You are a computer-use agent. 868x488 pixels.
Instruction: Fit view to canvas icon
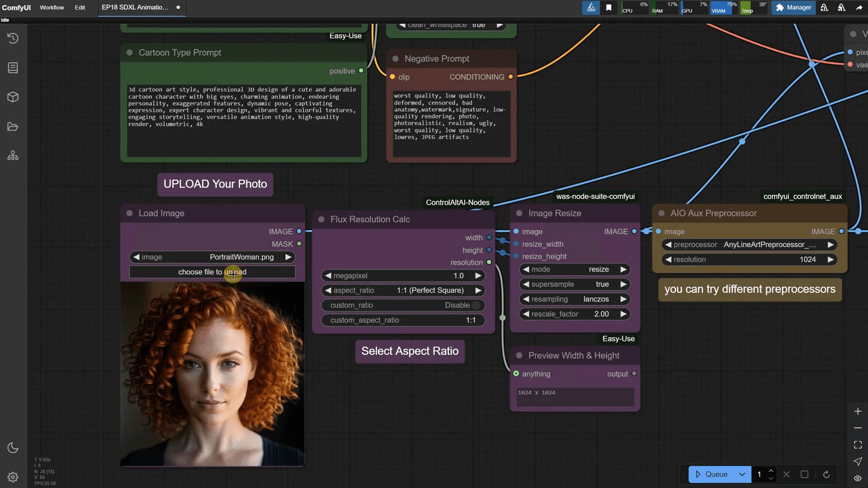(x=858, y=445)
